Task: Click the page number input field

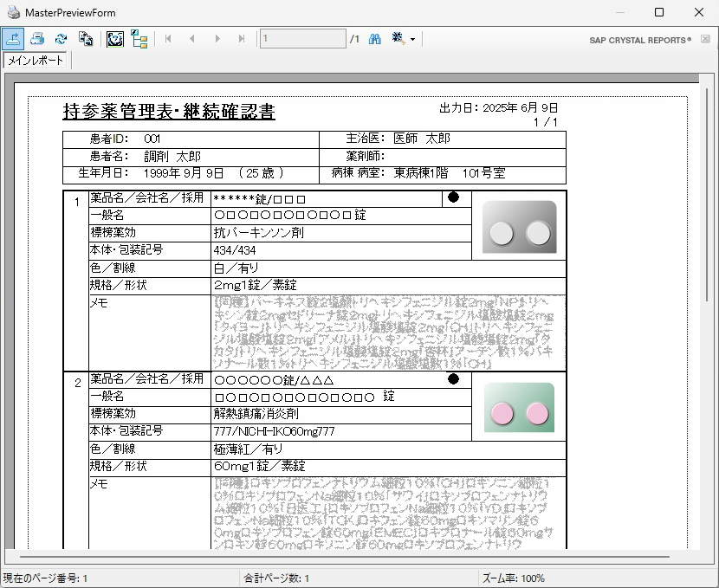Action: [x=302, y=39]
